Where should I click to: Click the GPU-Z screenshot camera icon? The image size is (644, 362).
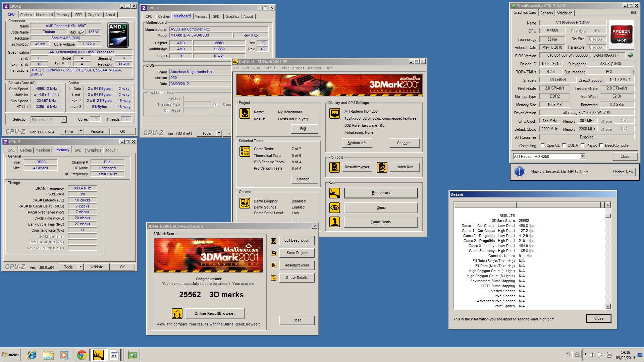point(633,12)
